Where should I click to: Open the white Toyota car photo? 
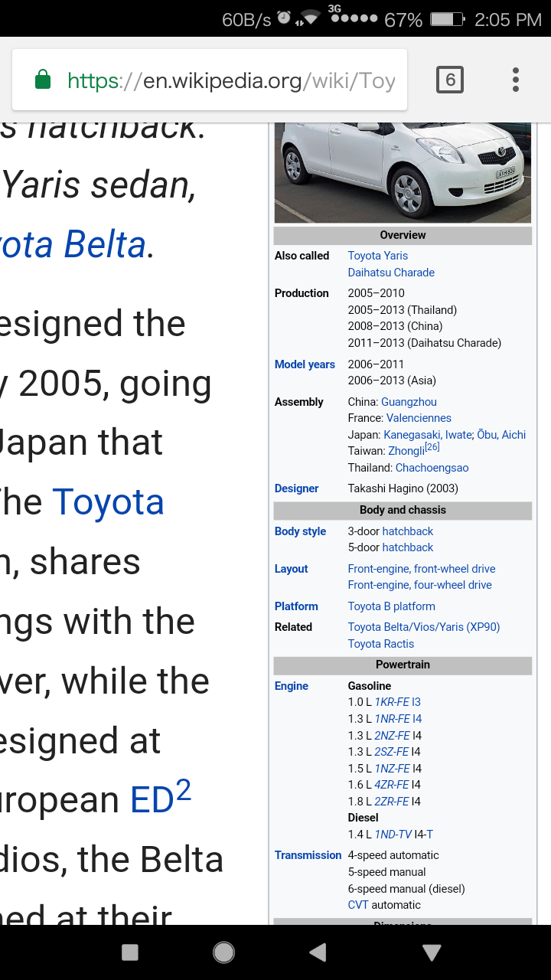pos(403,172)
